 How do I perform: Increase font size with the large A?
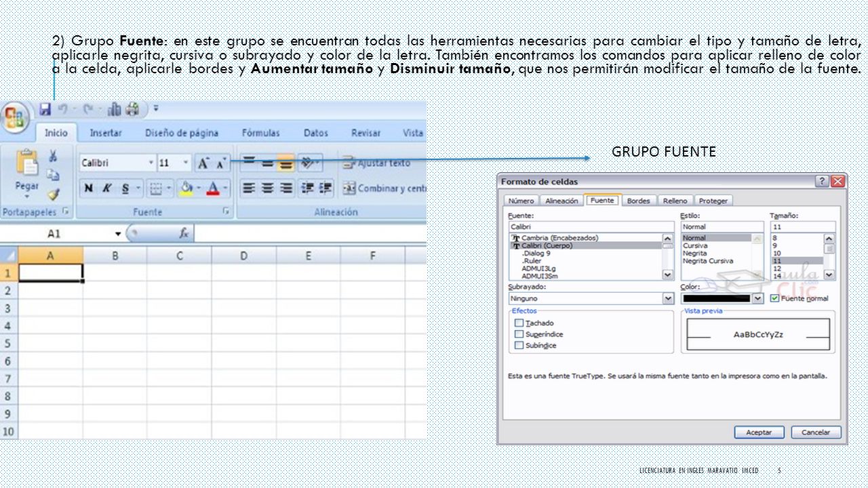coord(203,163)
